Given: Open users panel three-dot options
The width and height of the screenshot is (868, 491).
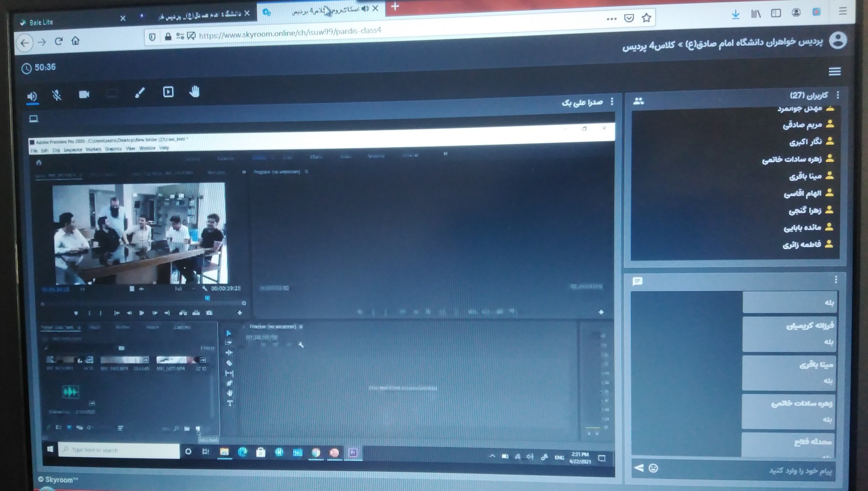Looking at the screenshot, I should tap(837, 95).
